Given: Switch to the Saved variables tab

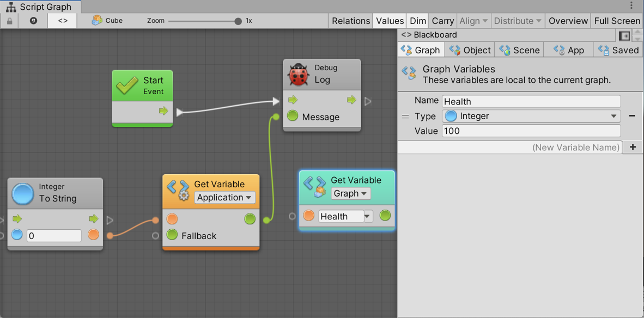Looking at the screenshot, I should pyautogui.click(x=618, y=50).
